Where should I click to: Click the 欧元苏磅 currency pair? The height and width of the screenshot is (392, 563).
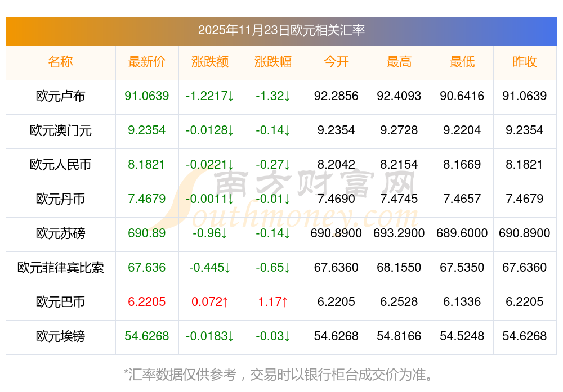click(x=60, y=233)
